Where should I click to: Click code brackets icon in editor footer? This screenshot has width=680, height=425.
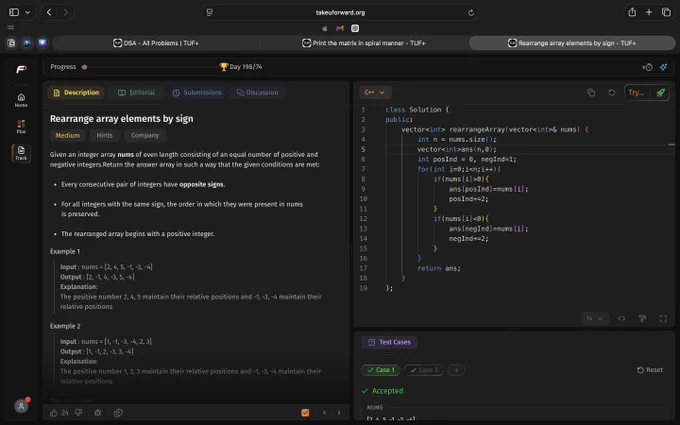[x=621, y=318]
